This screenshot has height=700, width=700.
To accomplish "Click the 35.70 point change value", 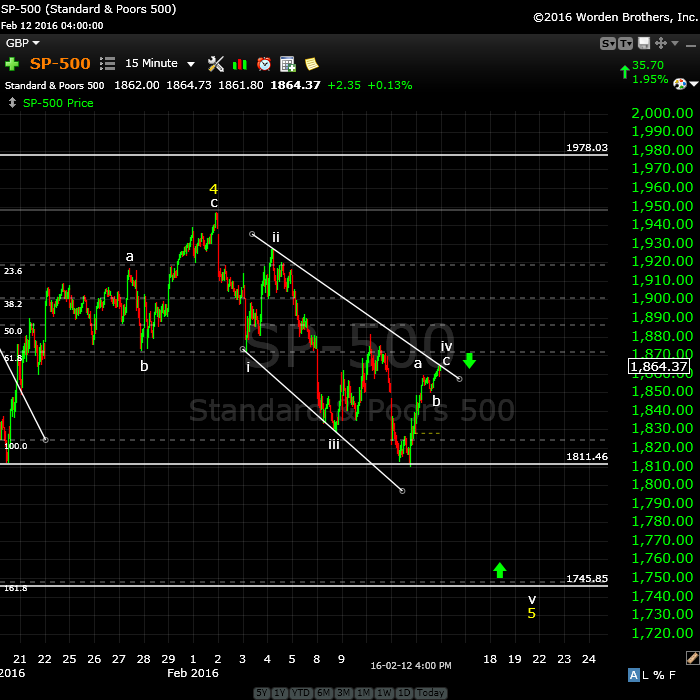I will point(648,65).
